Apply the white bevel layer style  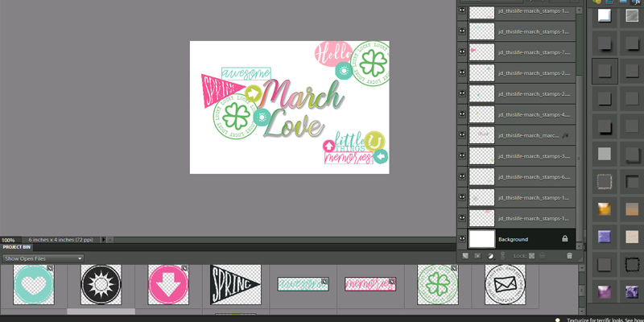pyautogui.click(x=605, y=15)
